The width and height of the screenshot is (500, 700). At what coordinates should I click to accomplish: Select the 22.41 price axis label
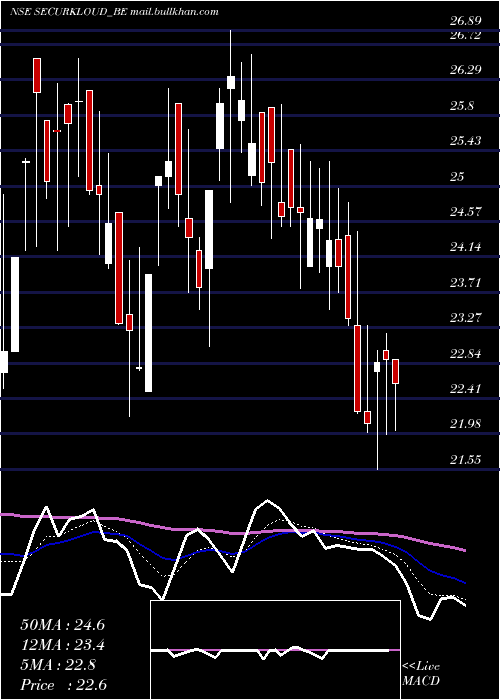tap(466, 388)
